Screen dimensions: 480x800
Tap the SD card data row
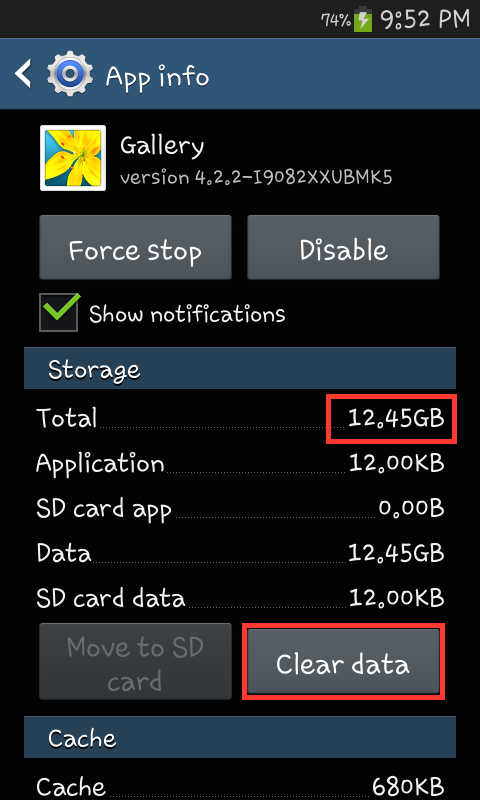(x=240, y=597)
